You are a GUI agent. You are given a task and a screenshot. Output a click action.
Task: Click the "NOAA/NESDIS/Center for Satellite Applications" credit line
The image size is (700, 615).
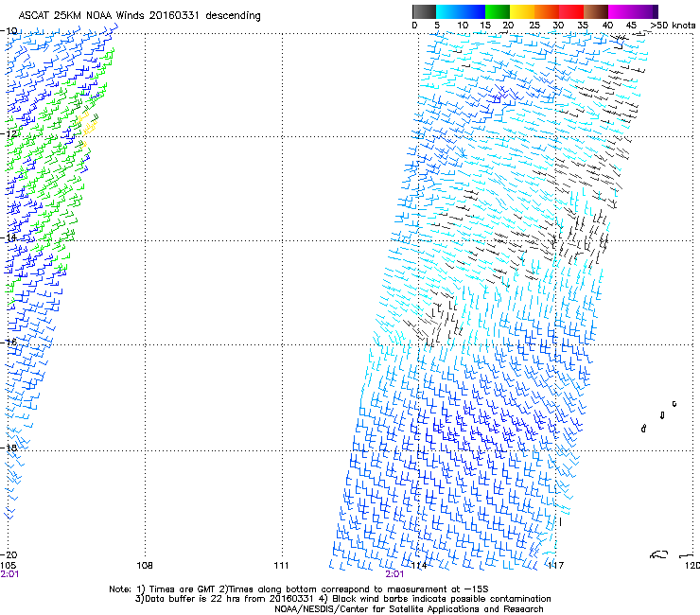coord(409,608)
